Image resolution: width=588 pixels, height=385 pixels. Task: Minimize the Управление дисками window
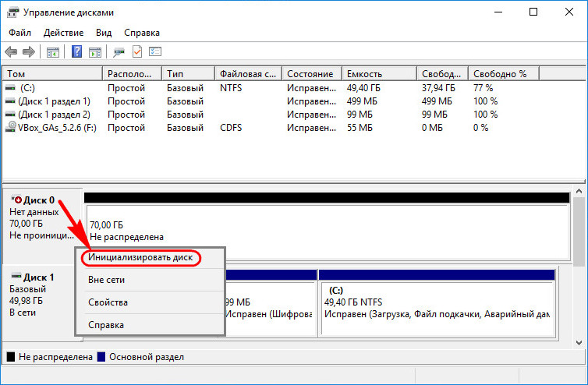[498, 12]
